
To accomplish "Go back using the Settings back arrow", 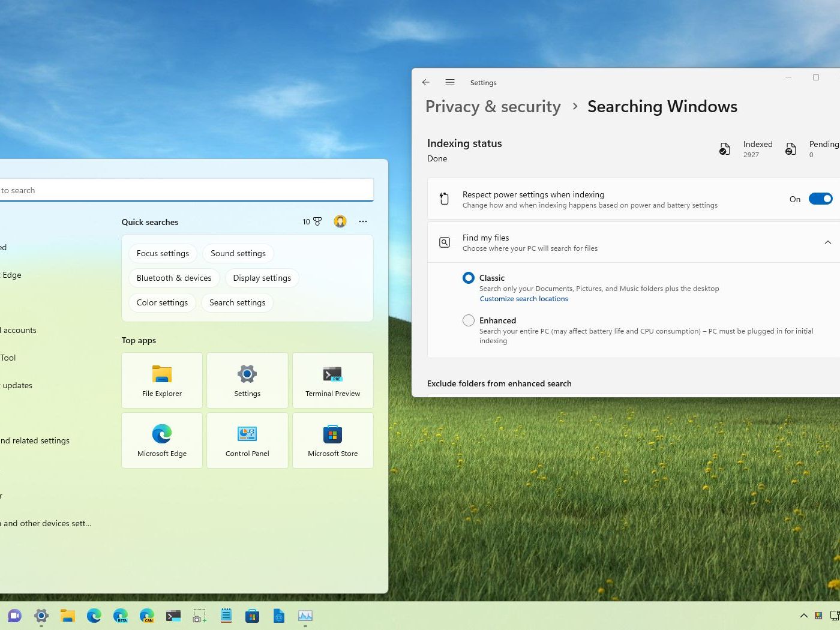I will (x=426, y=82).
